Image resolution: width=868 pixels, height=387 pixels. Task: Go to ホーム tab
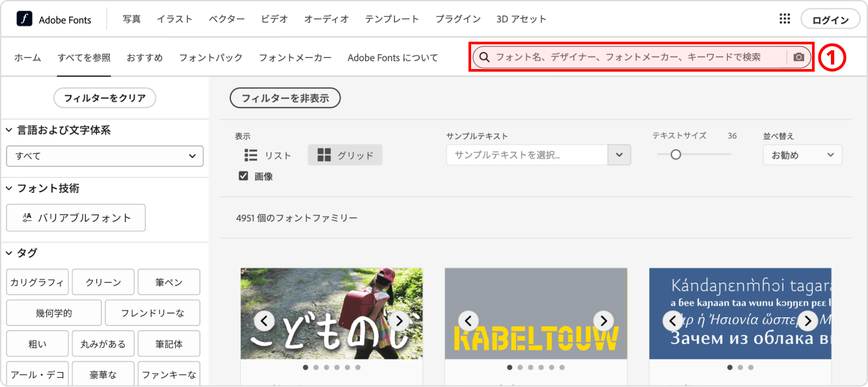(28, 57)
